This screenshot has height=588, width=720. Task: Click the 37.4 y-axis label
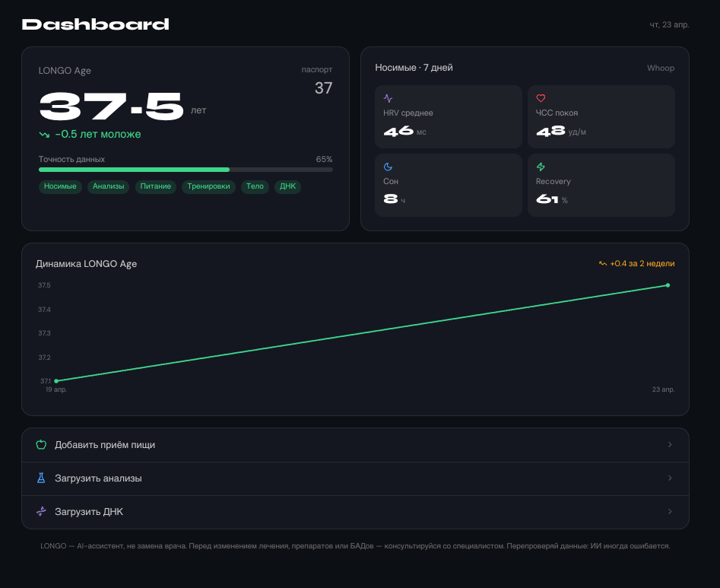click(x=45, y=310)
